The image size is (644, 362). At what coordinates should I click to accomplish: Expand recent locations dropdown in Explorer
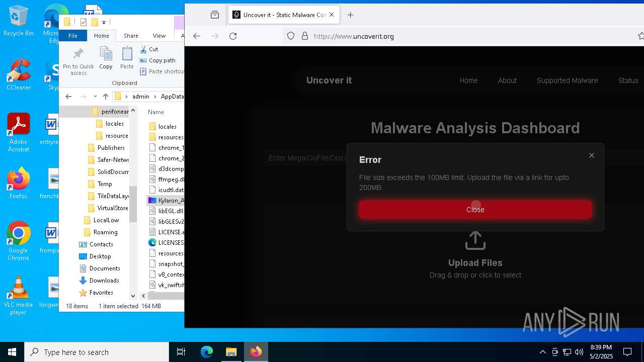pyautogui.click(x=96, y=97)
